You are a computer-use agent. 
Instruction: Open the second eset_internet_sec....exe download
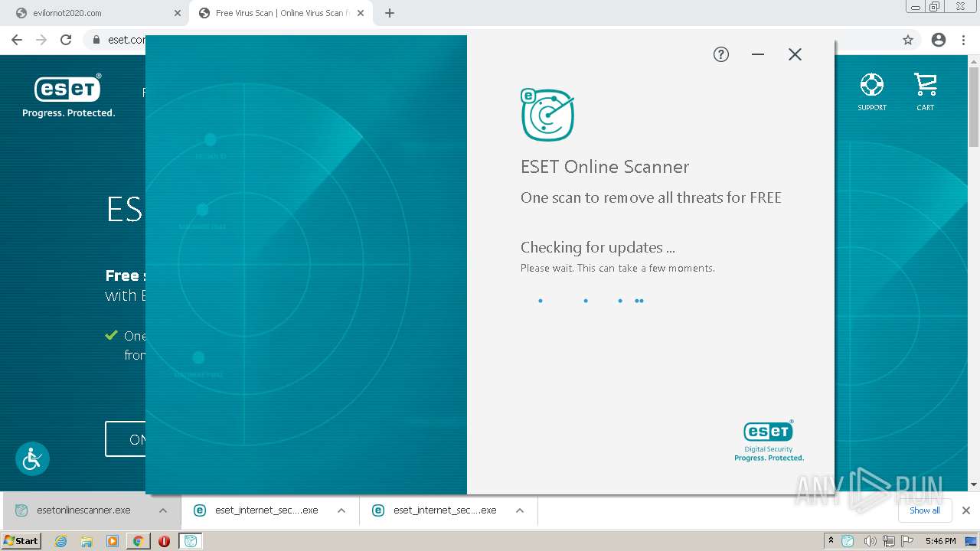436,510
